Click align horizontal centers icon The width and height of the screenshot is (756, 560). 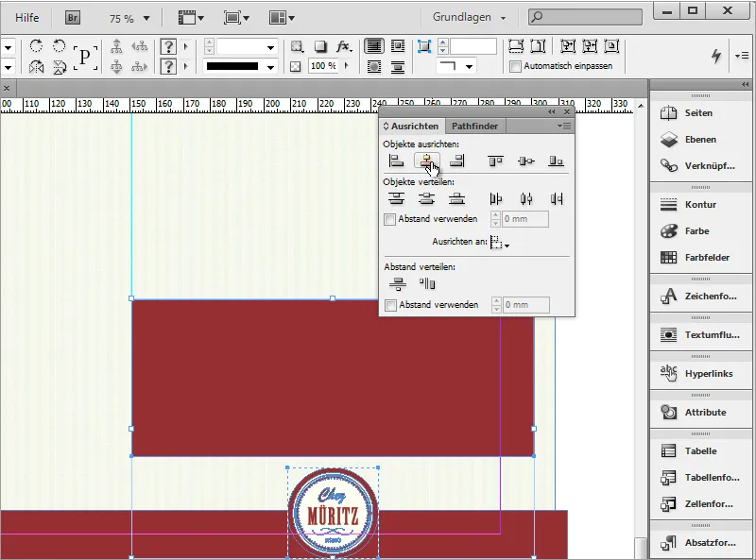click(427, 161)
